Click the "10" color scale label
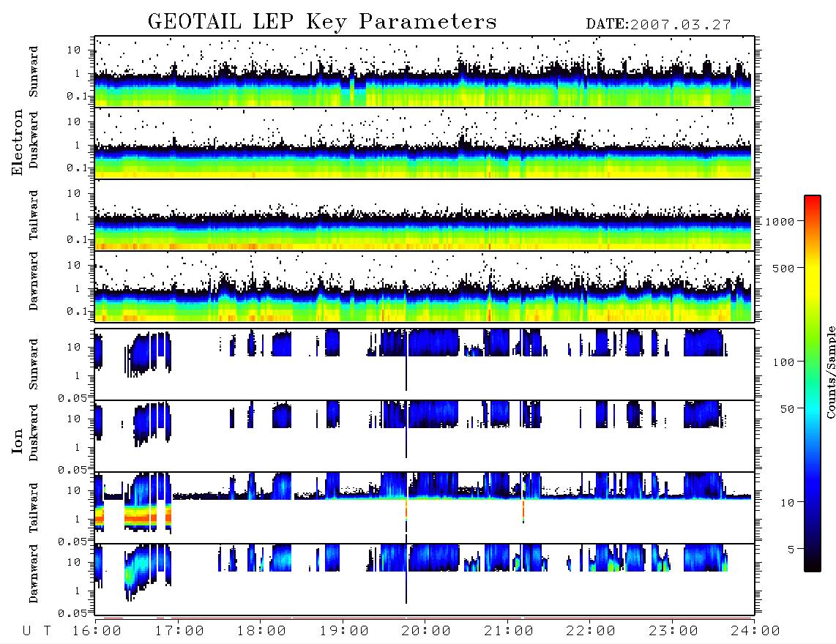This screenshot has width=836, height=644. point(787,503)
